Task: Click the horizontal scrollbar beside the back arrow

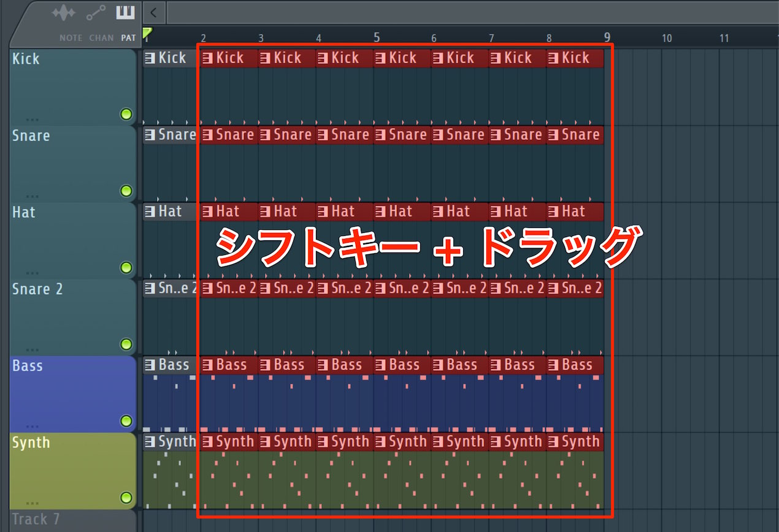Action: tap(472, 12)
